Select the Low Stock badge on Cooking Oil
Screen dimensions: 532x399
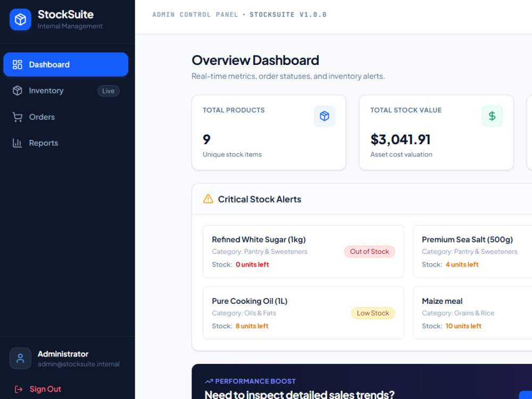point(373,313)
